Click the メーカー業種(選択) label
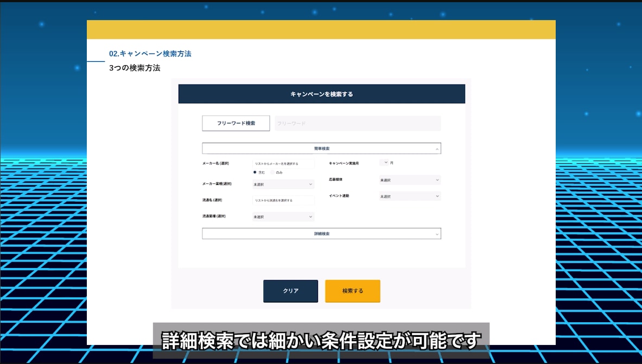This screenshot has height=364, width=642. (217, 184)
